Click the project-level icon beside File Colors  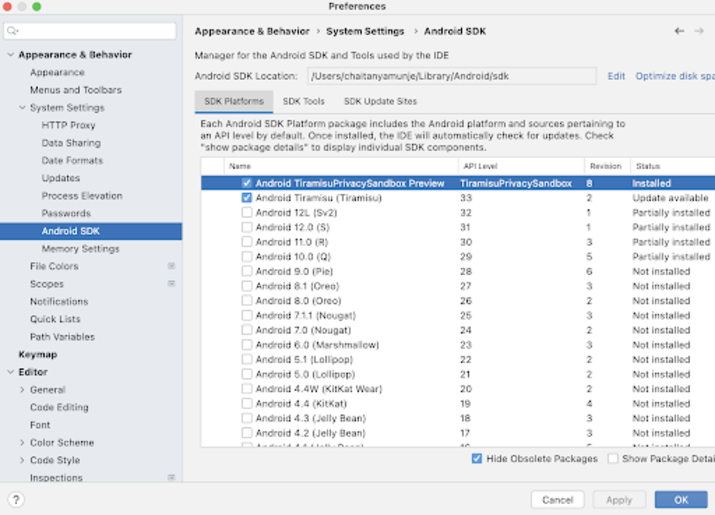point(171,267)
